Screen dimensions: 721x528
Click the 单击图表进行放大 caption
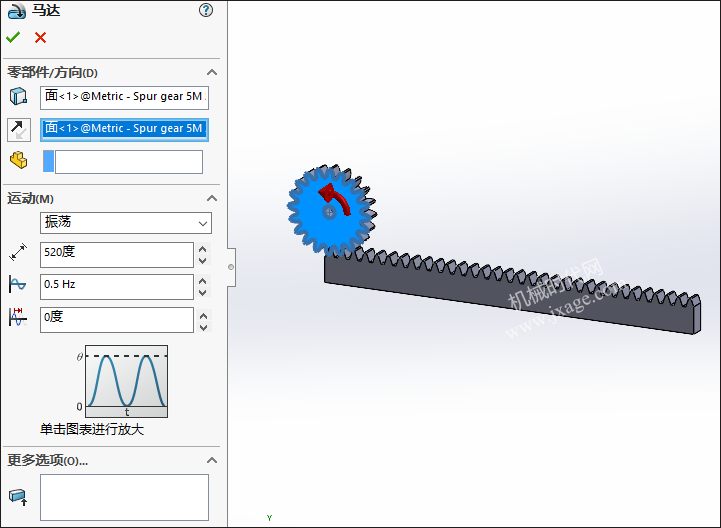[92, 429]
